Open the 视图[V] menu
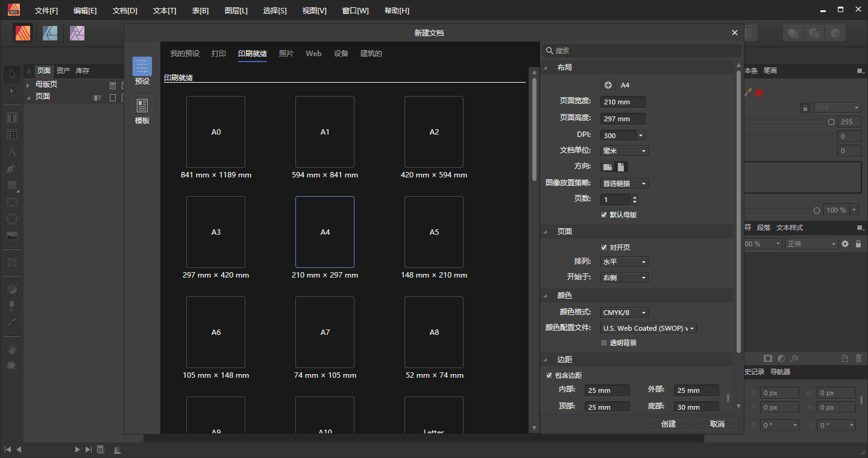868x458 pixels. [314, 11]
